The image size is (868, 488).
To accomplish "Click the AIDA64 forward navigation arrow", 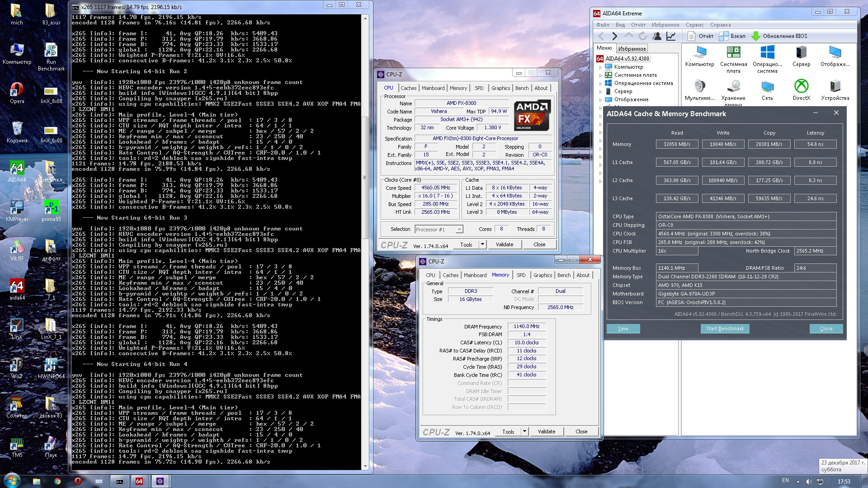I will (614, 36).
